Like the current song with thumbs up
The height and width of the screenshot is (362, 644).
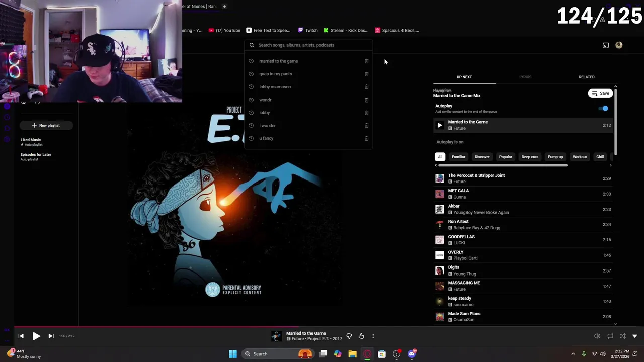[361, 336]
